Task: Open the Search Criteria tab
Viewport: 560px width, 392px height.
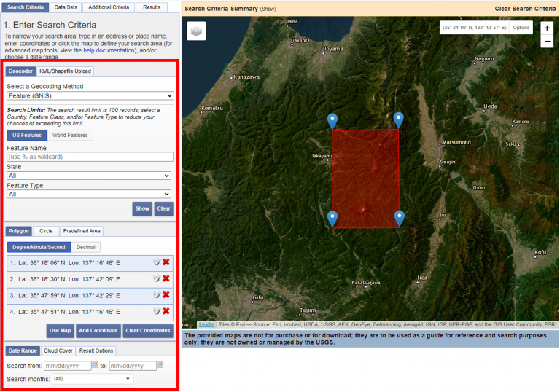Action: coord(26,7)
